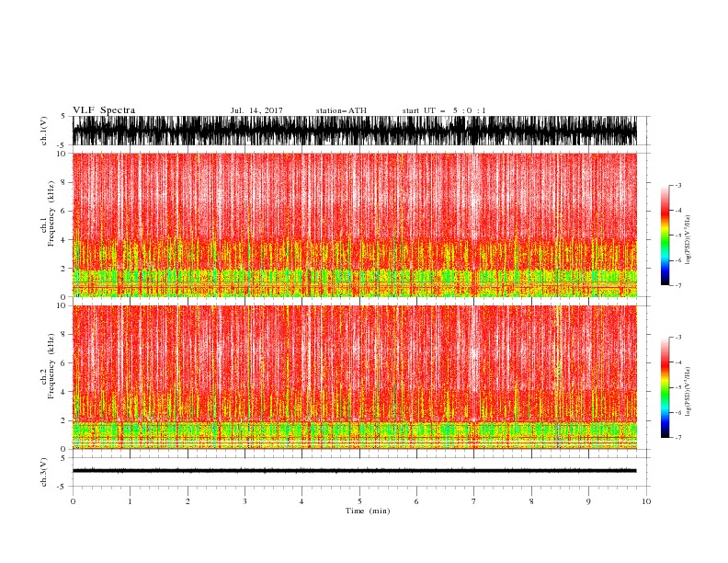The width and height of the screenshot is (728, 563).
Task: Click the -7 tick on the ch.2 color bar
Action: click(x=678, y=437)
